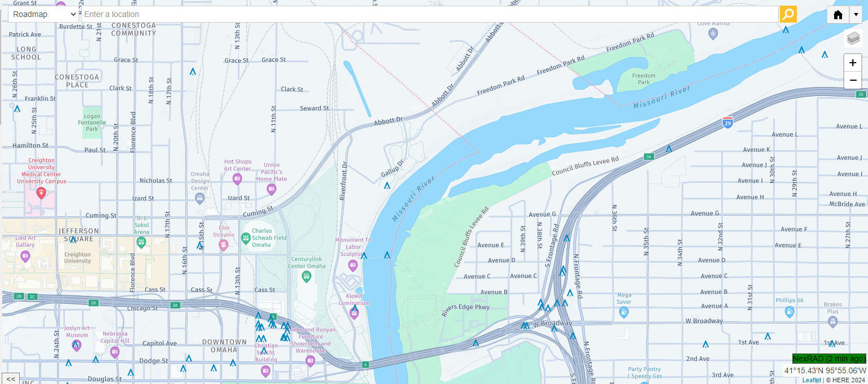Click the NexRAD status label
This screenshot has height=384, width=868.
coord(829,359)
